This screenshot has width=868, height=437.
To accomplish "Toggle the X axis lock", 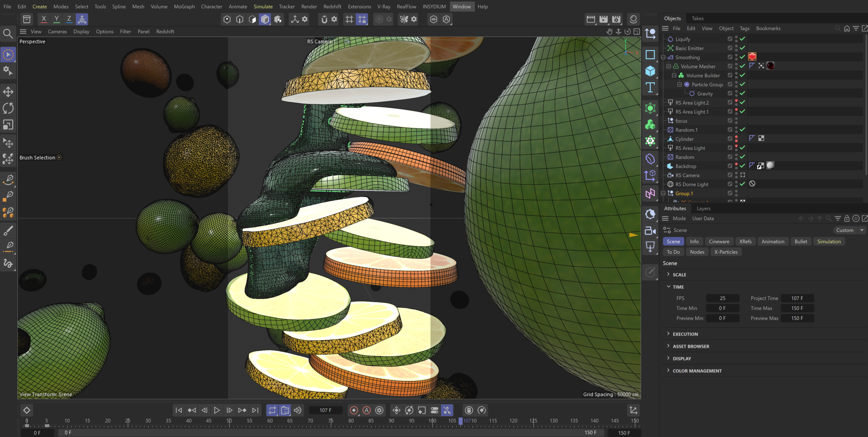I will (x=44, y=19).
